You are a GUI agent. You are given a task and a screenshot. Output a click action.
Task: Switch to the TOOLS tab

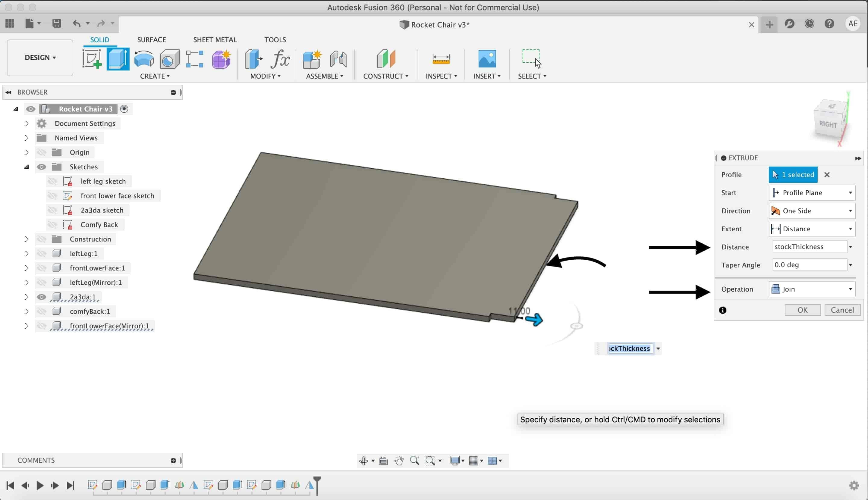tap(275, 39)
